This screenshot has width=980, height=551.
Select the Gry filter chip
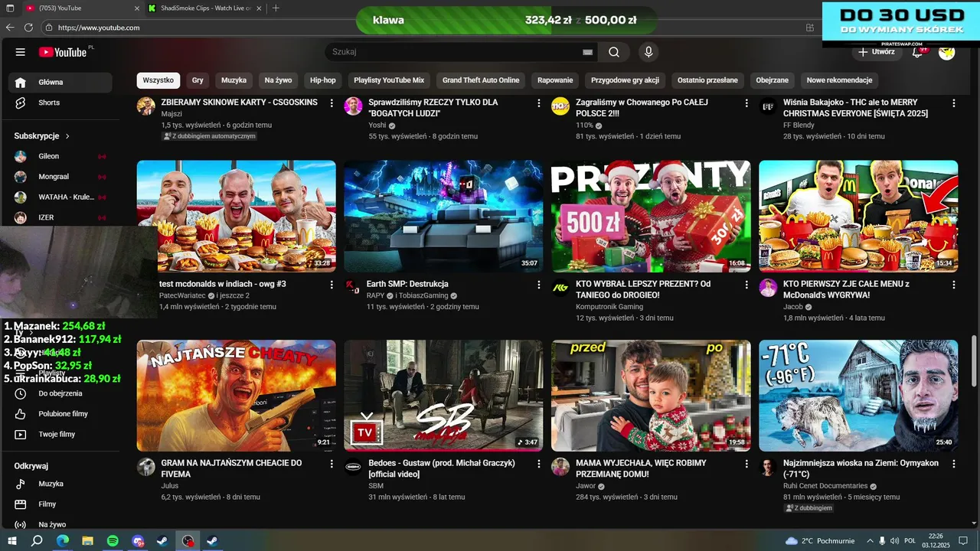[x=198, y=80]
